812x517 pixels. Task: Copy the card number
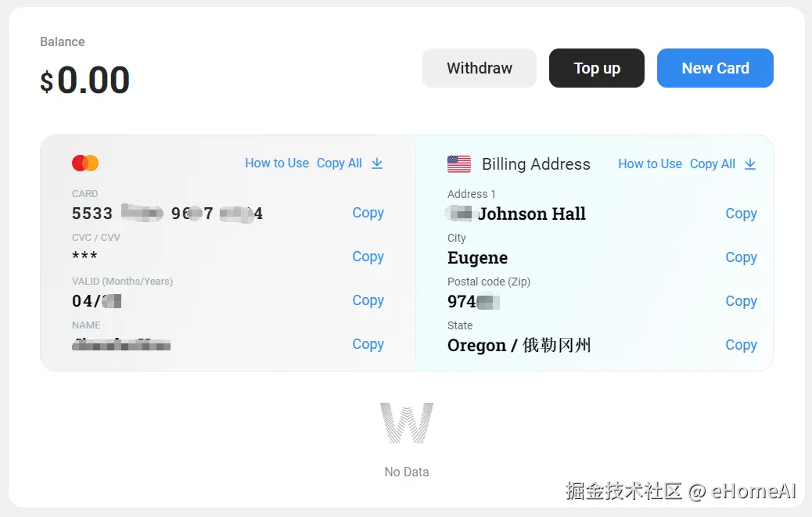point(368,213)
